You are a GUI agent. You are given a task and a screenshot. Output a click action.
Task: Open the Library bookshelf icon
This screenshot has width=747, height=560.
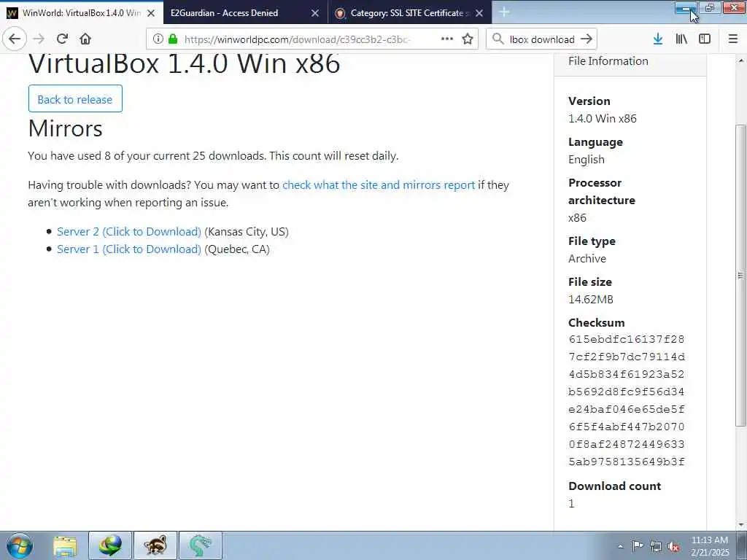(x=681, y=39)
